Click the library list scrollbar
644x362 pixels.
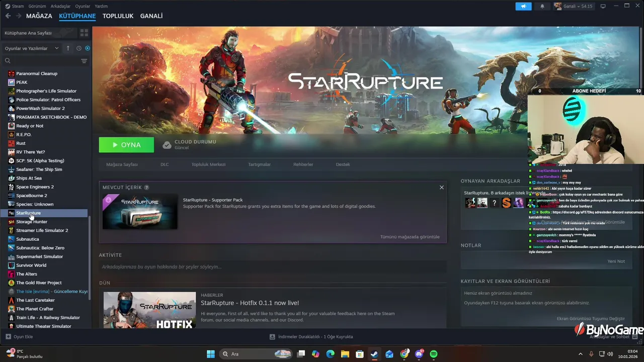pos(90,258)
